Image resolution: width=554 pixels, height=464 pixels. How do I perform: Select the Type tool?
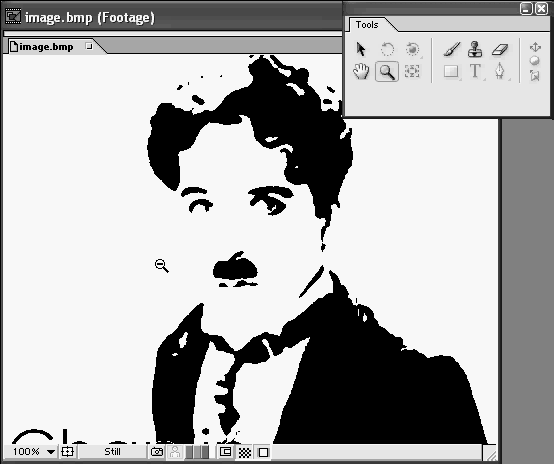475,71
